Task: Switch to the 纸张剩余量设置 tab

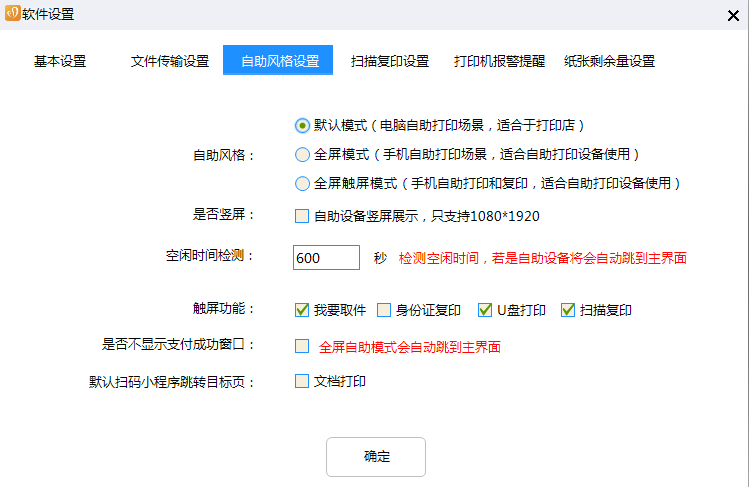Action: [609, 61]
